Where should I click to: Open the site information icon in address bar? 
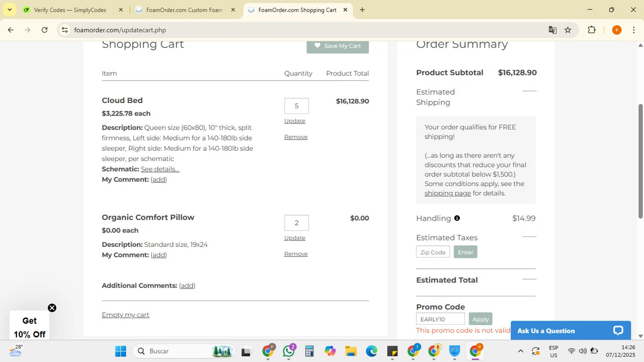65,30
